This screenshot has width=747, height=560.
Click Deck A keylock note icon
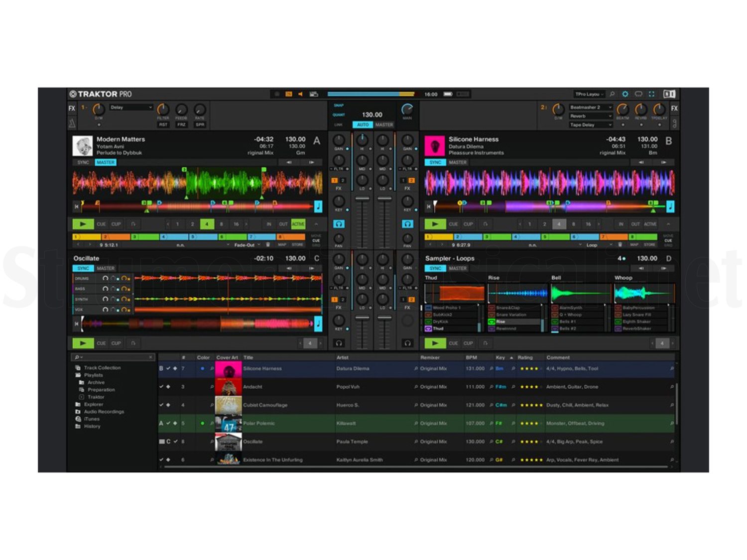tap(318, 206)
